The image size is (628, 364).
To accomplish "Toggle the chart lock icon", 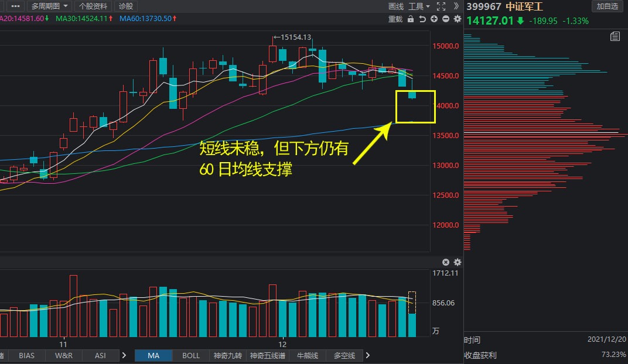I will coord(411,19).
